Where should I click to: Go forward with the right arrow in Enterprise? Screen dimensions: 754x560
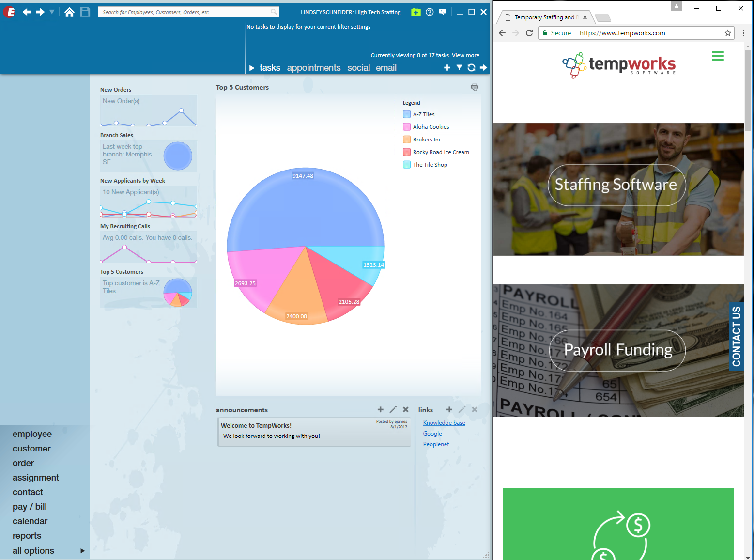40,12
